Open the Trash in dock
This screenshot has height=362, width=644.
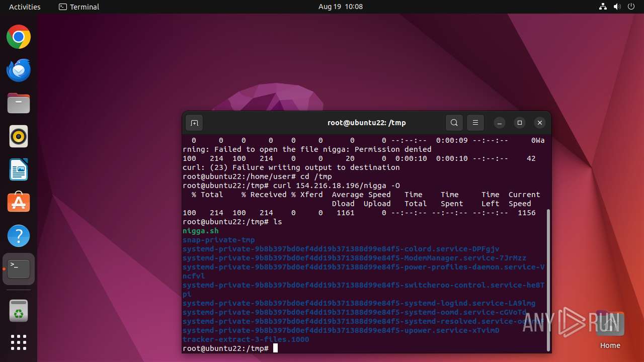click(19, 310)
